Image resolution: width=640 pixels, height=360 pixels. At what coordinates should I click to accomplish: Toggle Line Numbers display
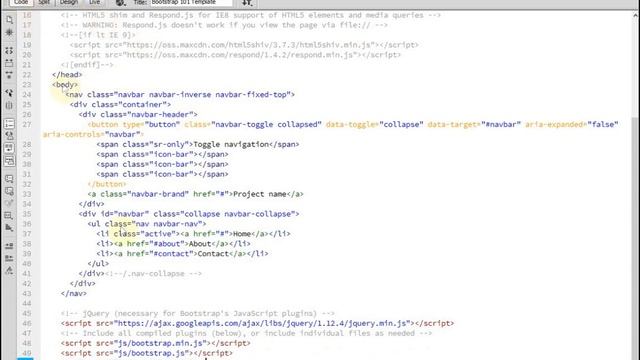click(x=9, y=124)
